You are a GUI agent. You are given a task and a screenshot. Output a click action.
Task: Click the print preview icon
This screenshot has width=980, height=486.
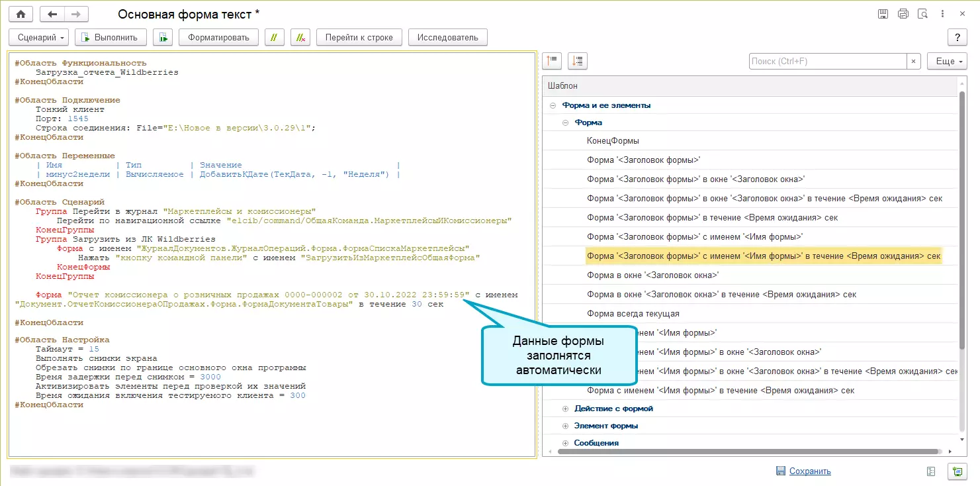pos(922,14)
